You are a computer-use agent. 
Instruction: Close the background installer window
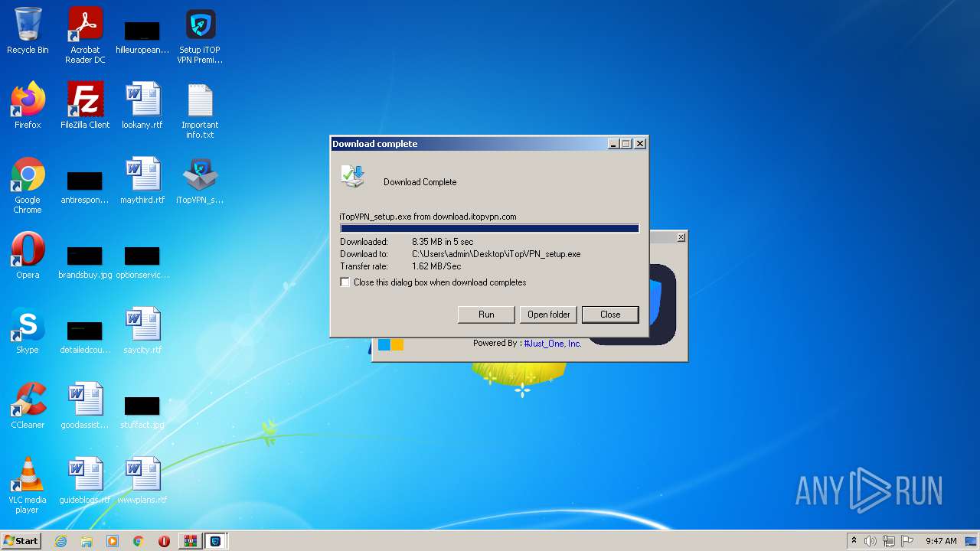coord(681,238)
